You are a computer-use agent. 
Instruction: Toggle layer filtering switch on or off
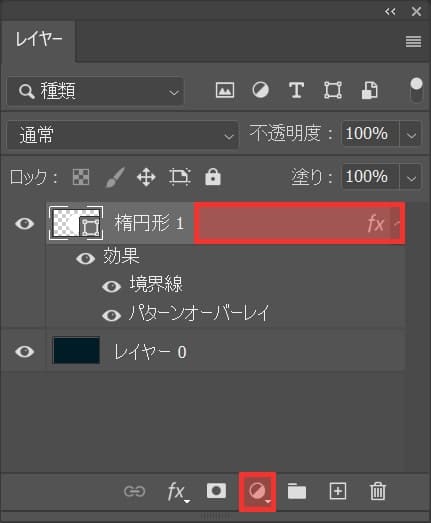[416, 90]
